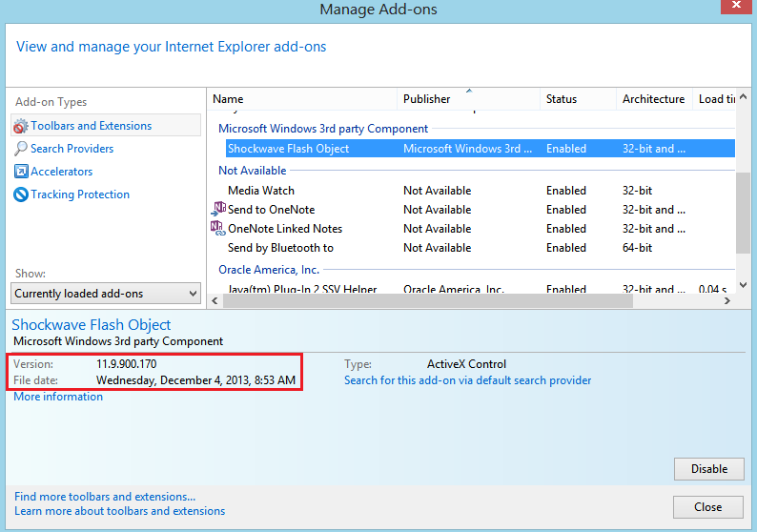Screen dimensions: 757x532
Task: Click the Search Providers magnifier icon
Action: [x=20, y=149]
